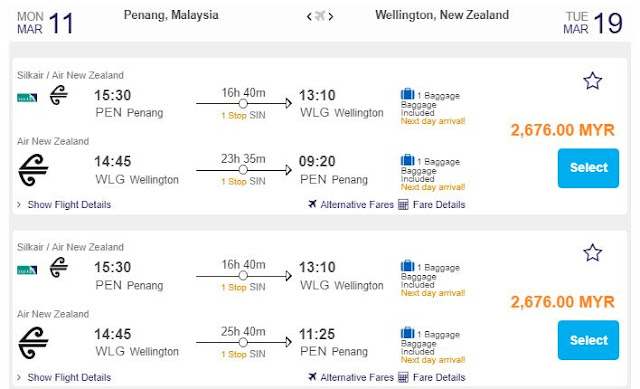Click the next day right arrow

(331, 16)
